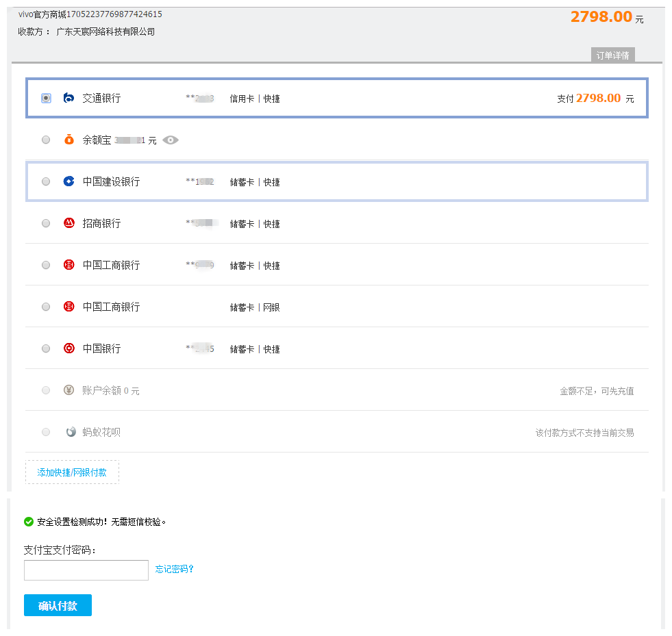
Task: Click the 该付款方式不支持当前交易 notice
Action: [x=584, y=433]
